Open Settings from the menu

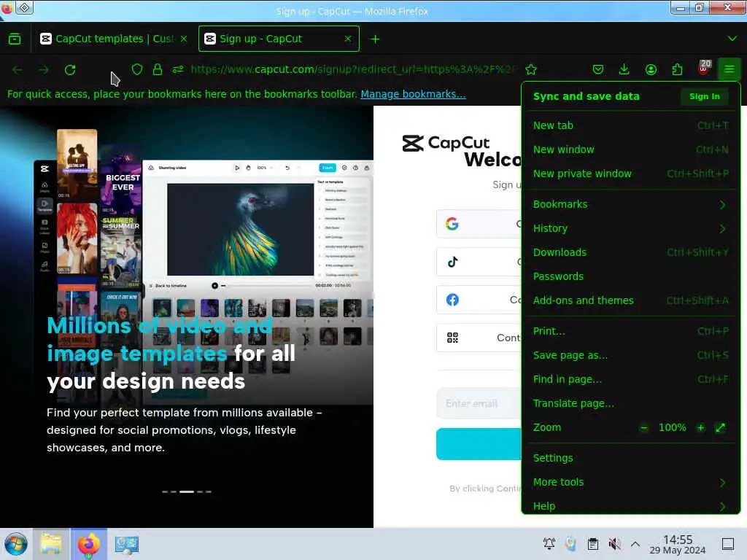pyautogui.click(x=631, y=458)
